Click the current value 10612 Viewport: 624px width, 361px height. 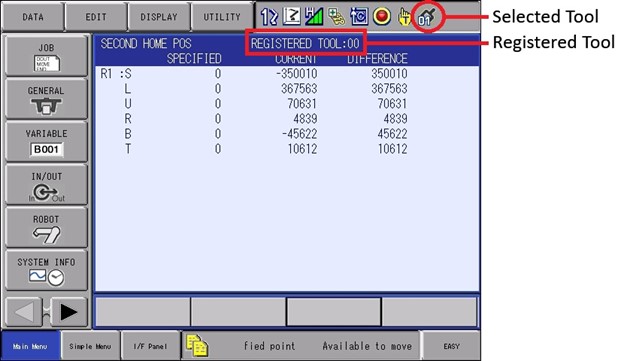(302, 149)
